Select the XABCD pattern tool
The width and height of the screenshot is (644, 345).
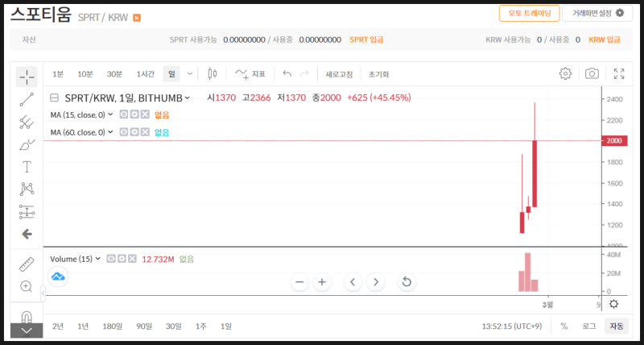click(x=27, y=189)
